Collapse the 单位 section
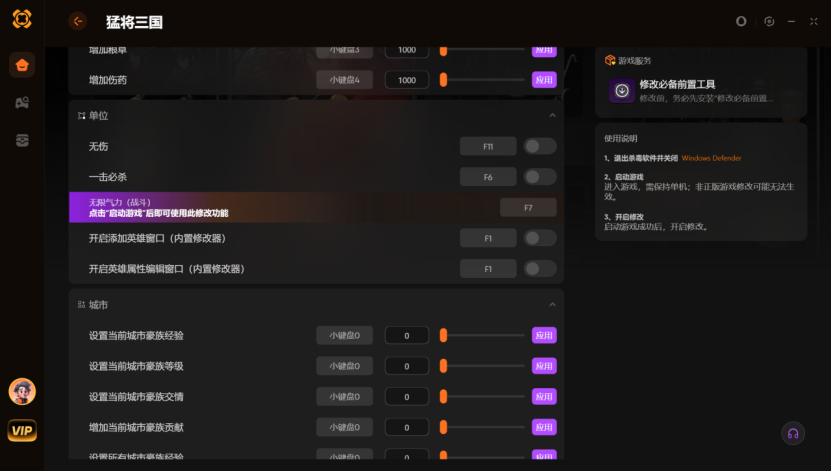831x471 pixels. click(x=552, y=115)
